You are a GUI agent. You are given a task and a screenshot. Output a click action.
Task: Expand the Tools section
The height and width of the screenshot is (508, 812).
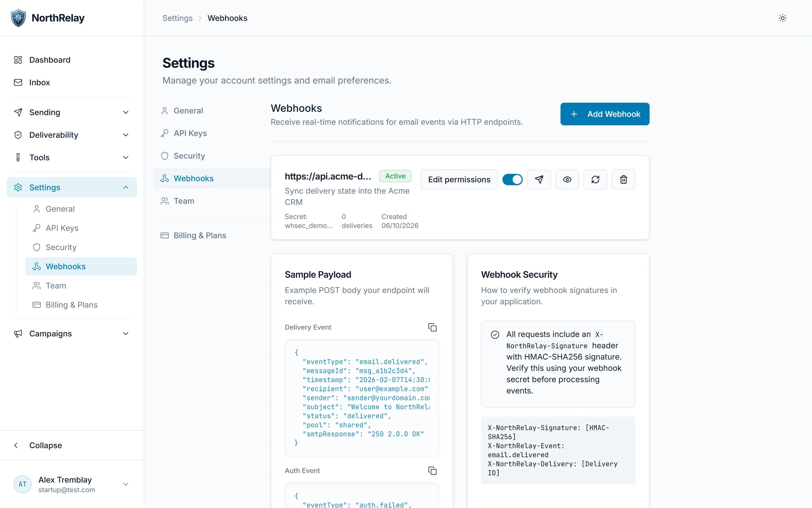(x=72, y=157)
